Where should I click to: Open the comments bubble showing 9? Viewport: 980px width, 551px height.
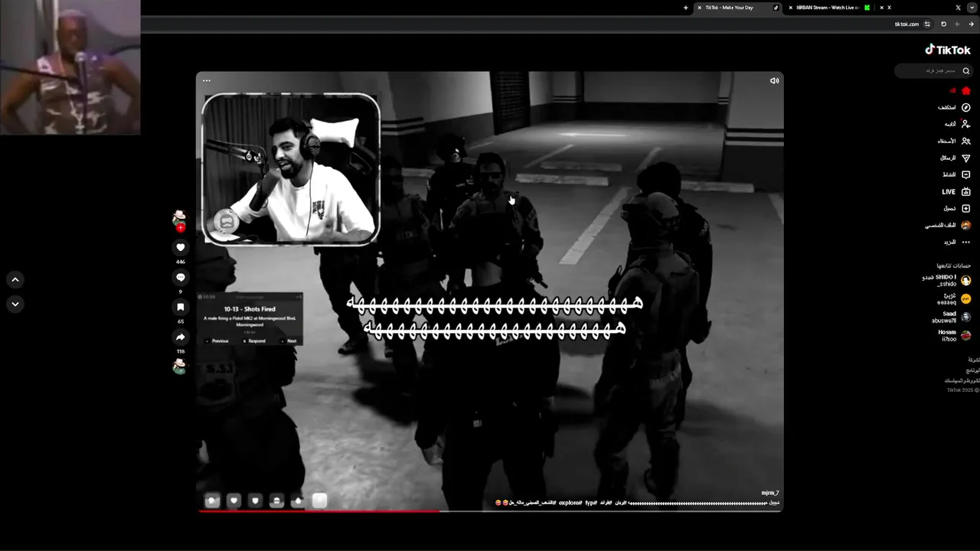point(181,277)
